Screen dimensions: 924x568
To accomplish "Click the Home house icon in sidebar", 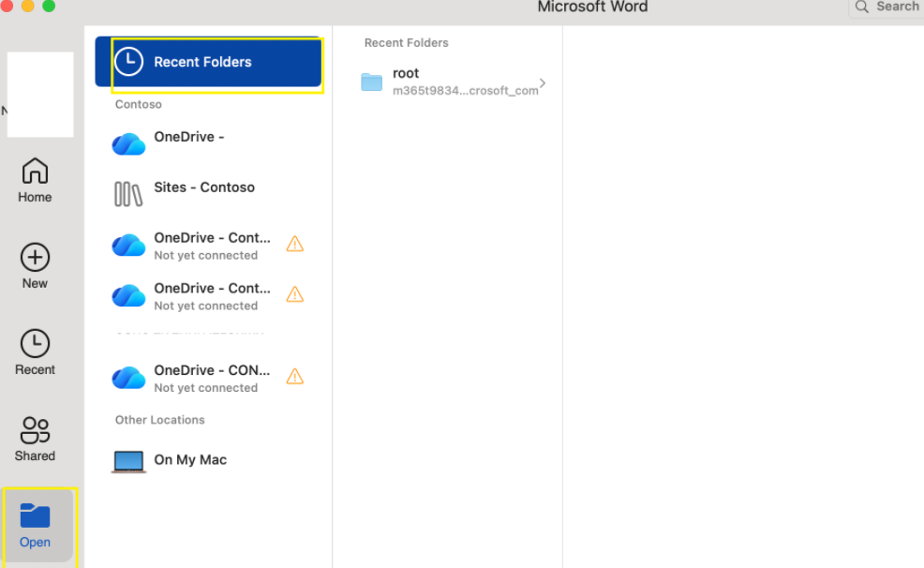I will pos(35,170).
